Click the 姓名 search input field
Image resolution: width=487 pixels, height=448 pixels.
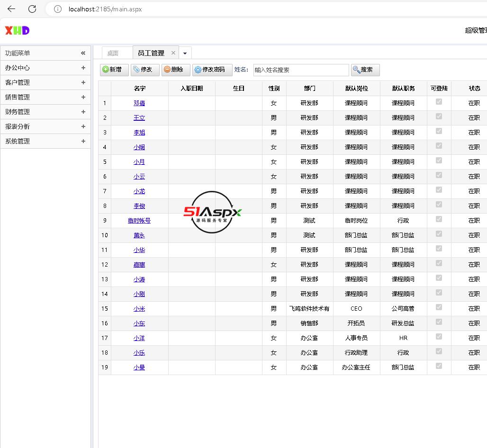[301, 70]
